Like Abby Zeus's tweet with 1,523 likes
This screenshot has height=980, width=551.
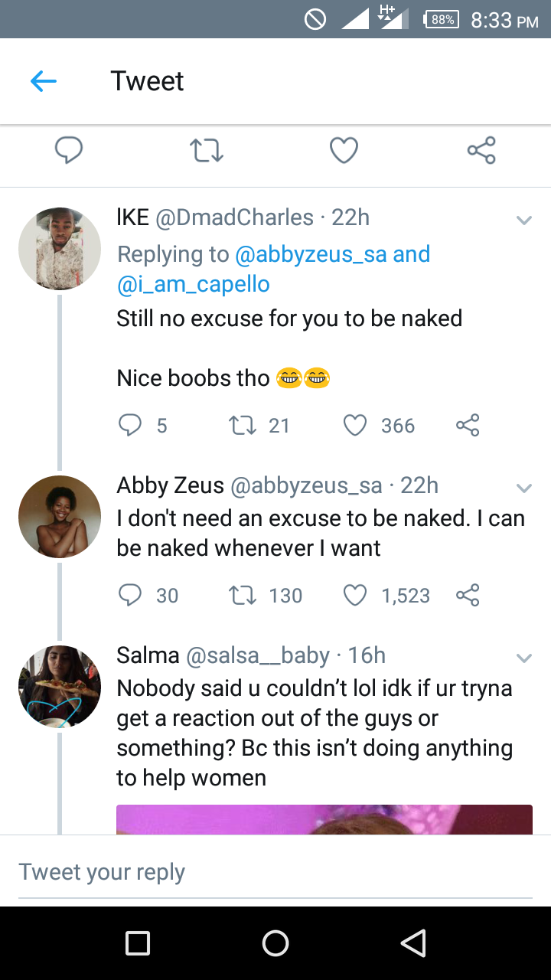(x=355, y=595)
